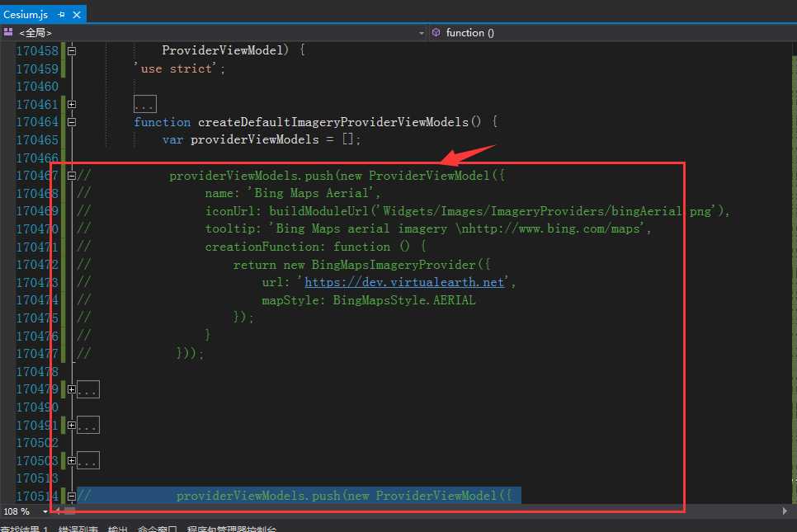This screenshot has height=532, width=797.
Task: Click the 'var providerViewModels = []' line
Action: pos(262,139)
